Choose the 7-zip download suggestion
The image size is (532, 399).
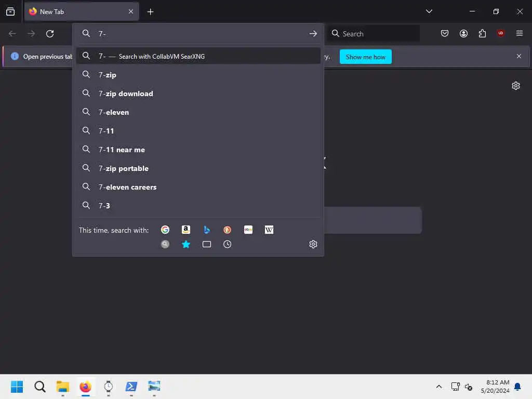tap(198, 94)
